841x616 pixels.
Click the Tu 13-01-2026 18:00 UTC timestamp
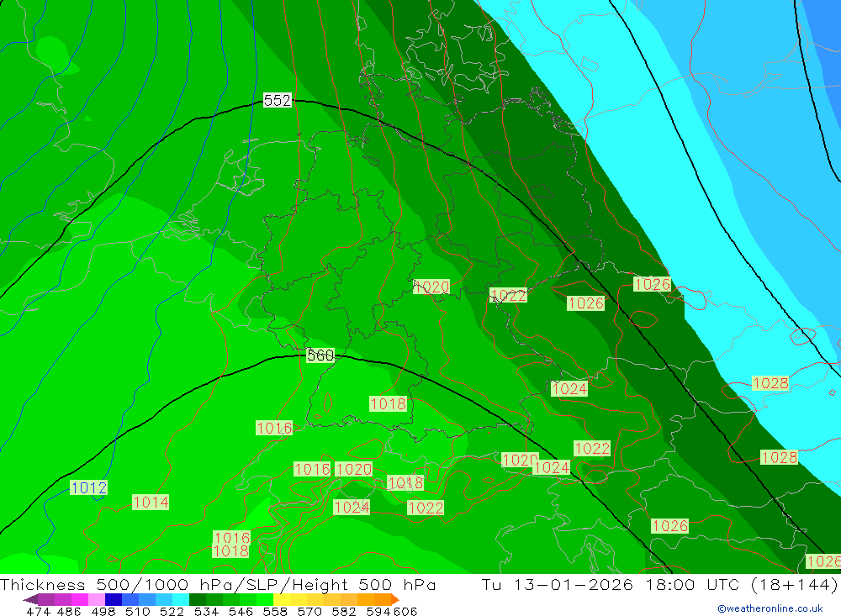611,584
